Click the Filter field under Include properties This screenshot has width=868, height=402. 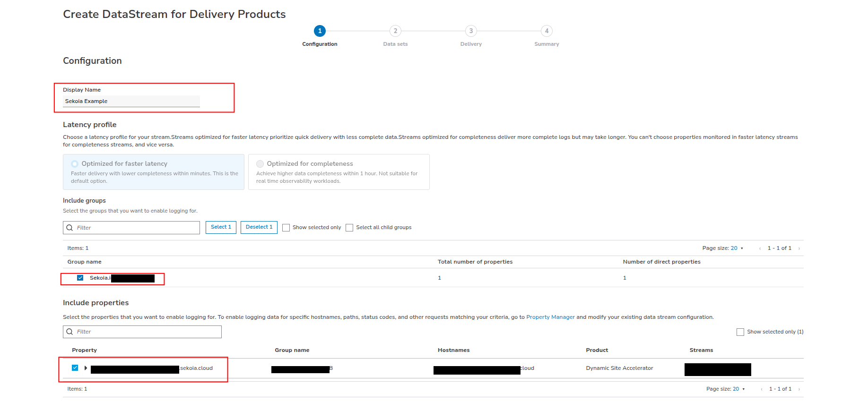(142, 332)
